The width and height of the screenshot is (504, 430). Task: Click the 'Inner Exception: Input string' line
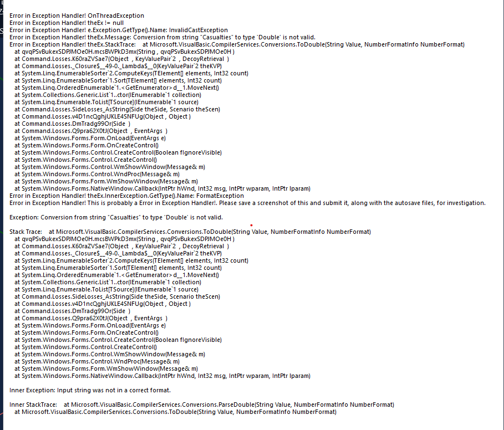[90, 390]
